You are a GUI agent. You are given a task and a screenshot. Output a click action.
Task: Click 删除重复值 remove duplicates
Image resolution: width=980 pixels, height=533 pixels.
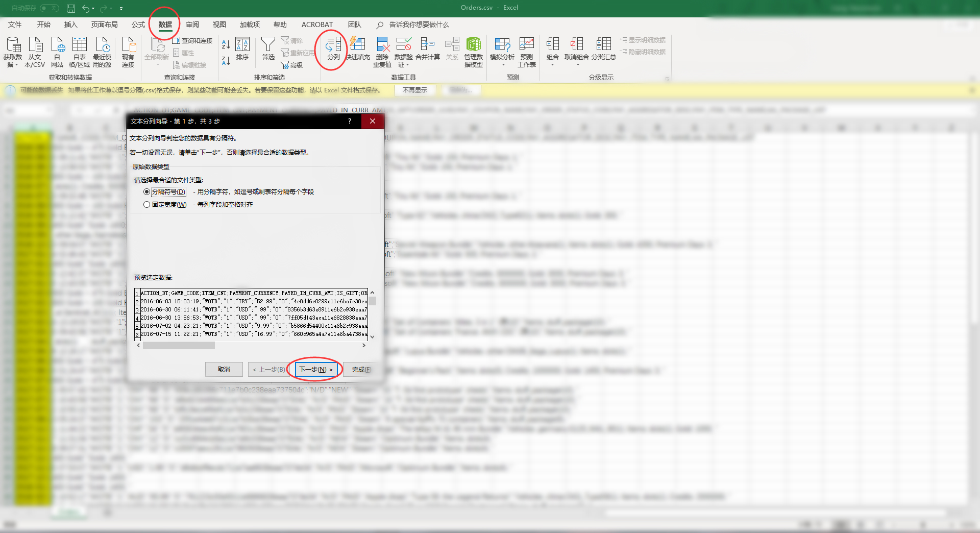(382, 52)
